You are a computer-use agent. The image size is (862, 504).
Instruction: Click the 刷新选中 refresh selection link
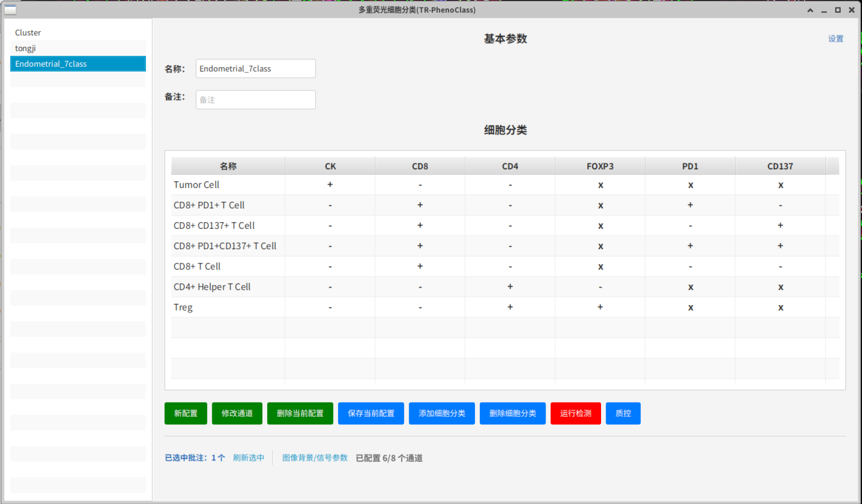pyautogui.click(x=249, y=458)
